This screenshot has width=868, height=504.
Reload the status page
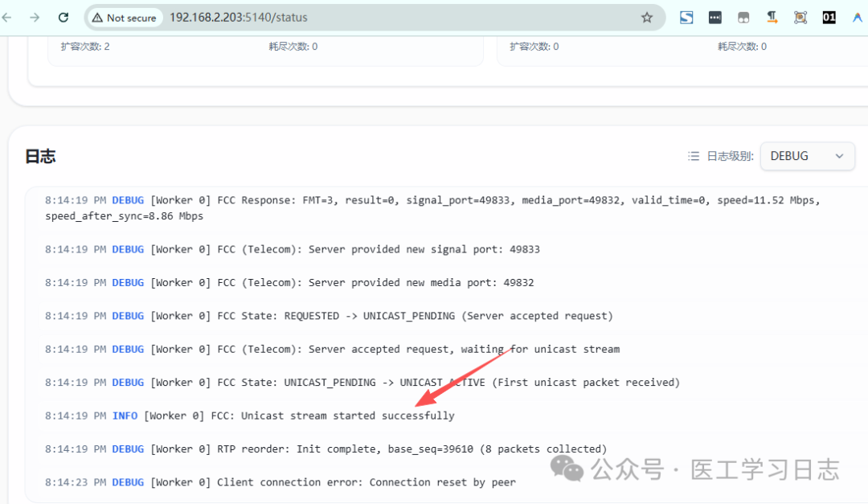click(x=63, y=17)
